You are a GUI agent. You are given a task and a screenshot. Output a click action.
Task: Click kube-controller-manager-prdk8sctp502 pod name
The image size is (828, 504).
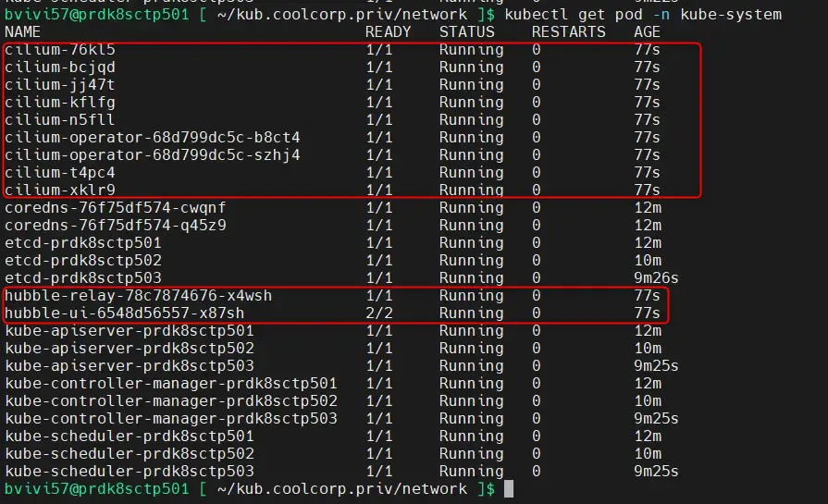[171, 401]
